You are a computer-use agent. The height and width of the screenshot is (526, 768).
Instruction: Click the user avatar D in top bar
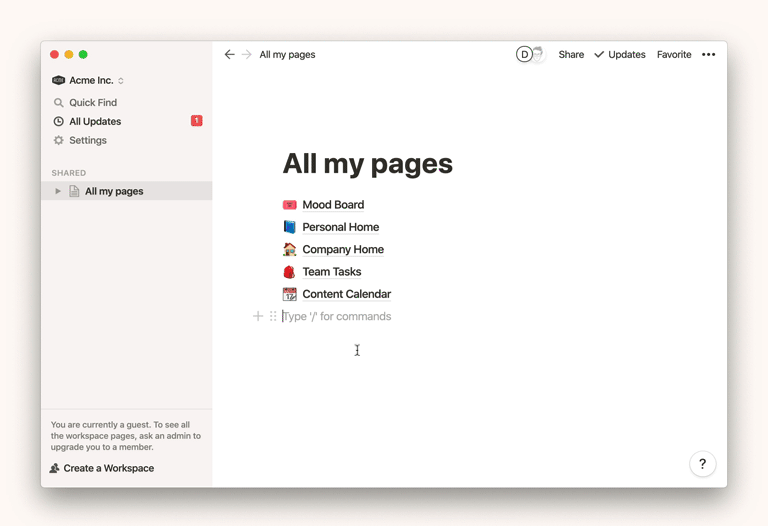[524, 55]
